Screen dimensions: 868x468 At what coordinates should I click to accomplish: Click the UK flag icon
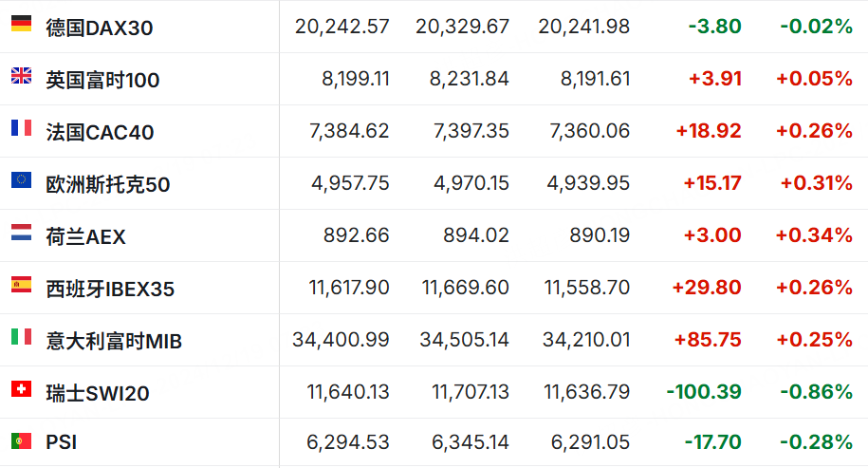pos(21,76)
